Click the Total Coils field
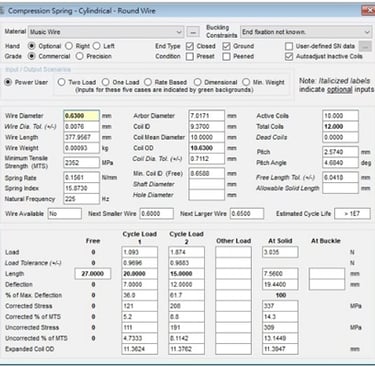Screen dimensions: 375x366 click(x=340, y=127)
